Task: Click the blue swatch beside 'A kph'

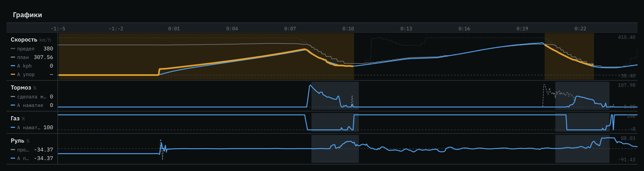Action: point(13,66)
